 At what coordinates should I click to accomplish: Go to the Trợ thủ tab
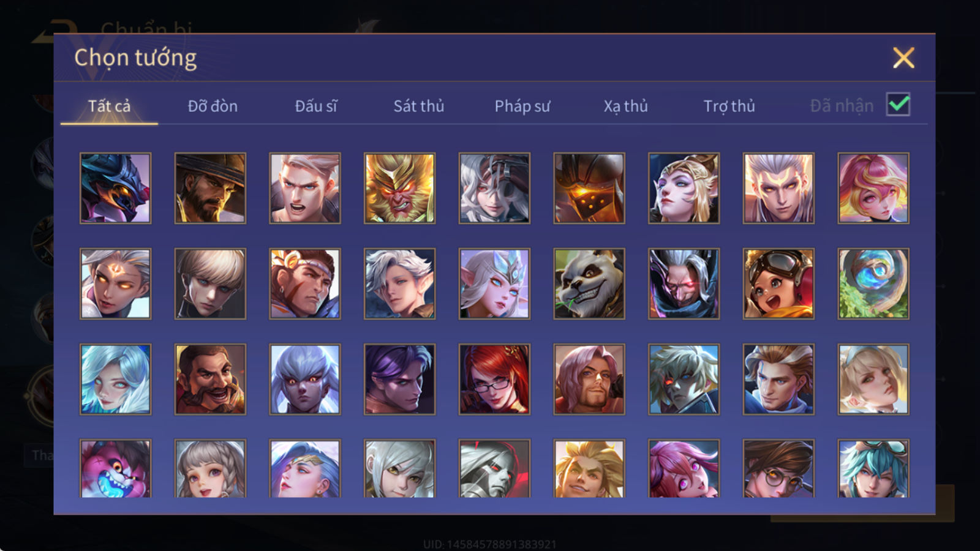click(729, 106)
